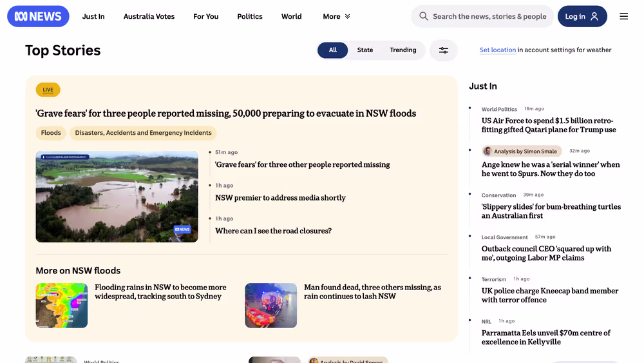Open Parramatta Eels $70m centre story

pyautogui.click(x=546, y=337)
